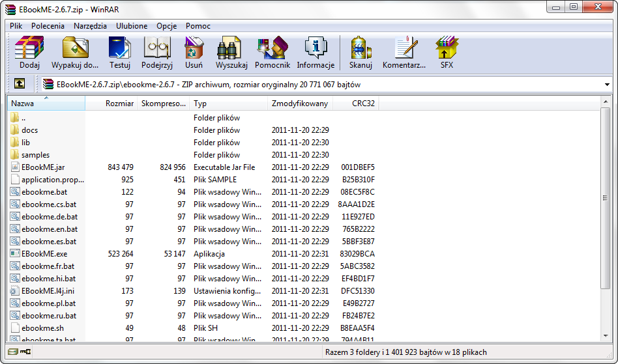Open the Pomoc menu

198,26
